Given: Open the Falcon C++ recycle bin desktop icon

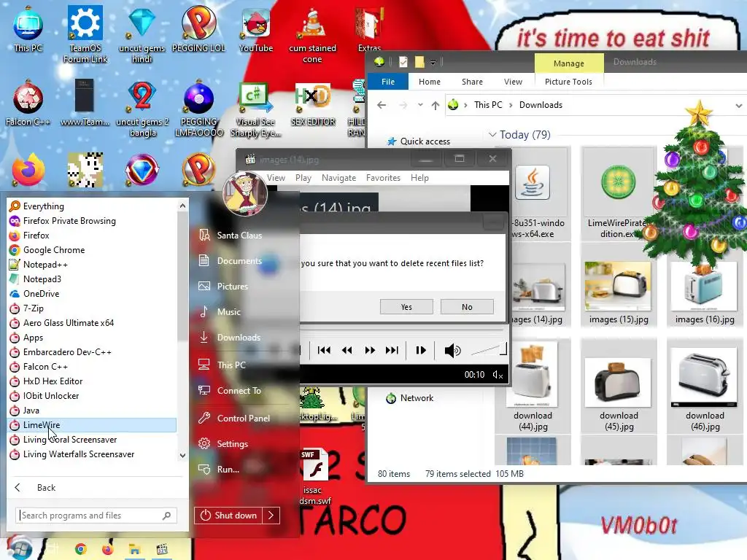Looking at the screenshot, I should [x=28, y=103].
